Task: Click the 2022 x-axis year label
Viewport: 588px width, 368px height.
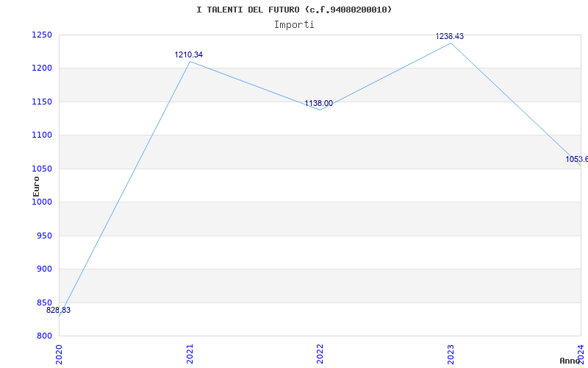Action: [x=320, y=354]
